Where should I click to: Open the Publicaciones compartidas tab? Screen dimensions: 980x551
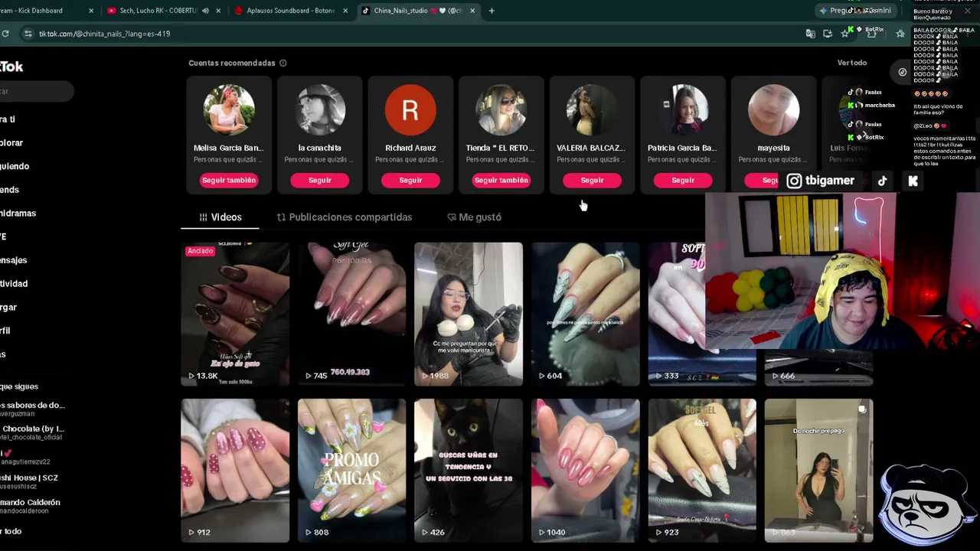(344, 217)
